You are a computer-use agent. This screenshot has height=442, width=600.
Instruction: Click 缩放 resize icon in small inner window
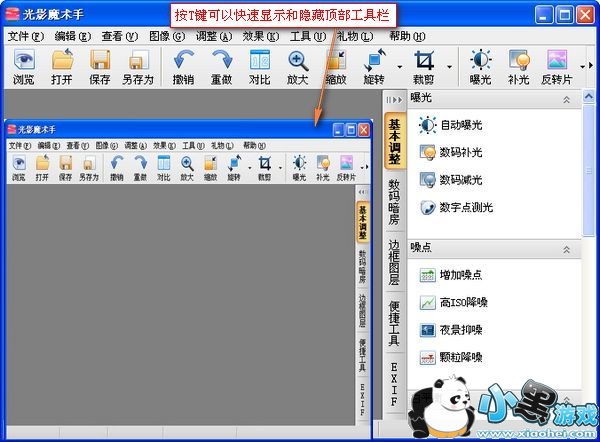pyautogui.click(x=210, y=163)
